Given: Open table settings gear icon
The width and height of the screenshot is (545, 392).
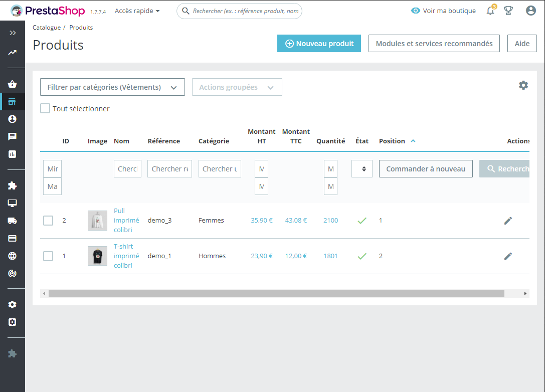Looking at the screenshot, I should (523, 85).
